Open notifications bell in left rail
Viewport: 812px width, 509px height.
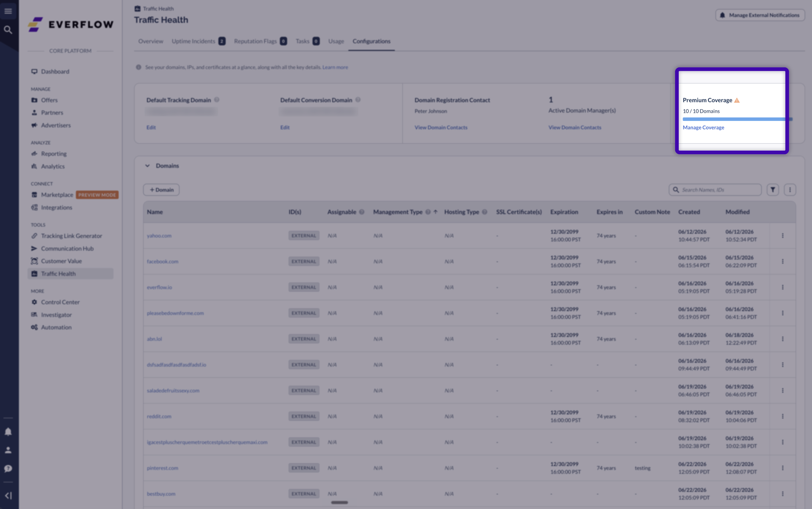point(8,432)
